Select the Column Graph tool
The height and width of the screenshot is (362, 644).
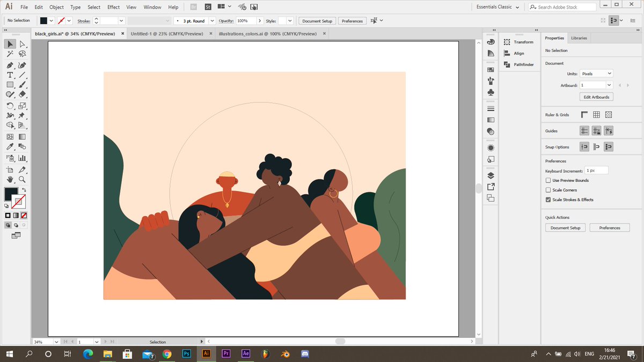click(23, 158)
